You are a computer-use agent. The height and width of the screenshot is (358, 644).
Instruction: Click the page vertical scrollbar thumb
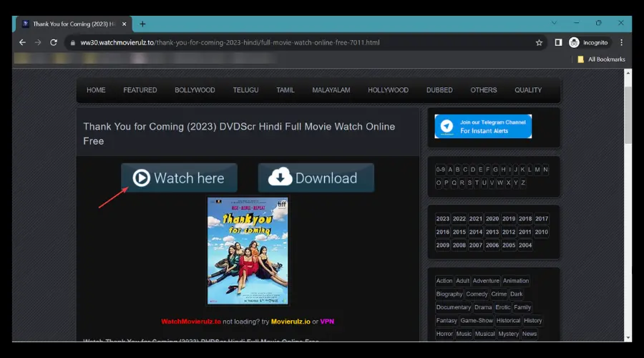point(628,115)
